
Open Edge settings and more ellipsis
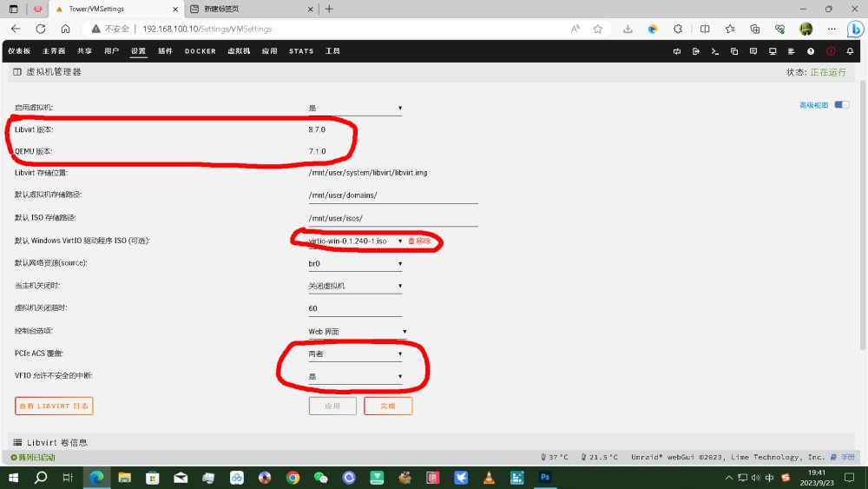tap(832, 29)
